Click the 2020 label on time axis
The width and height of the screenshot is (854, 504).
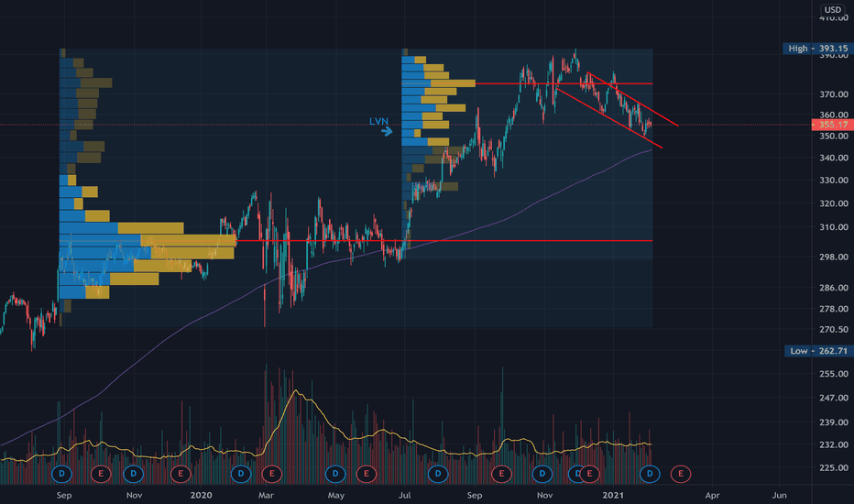pos(201,495)
